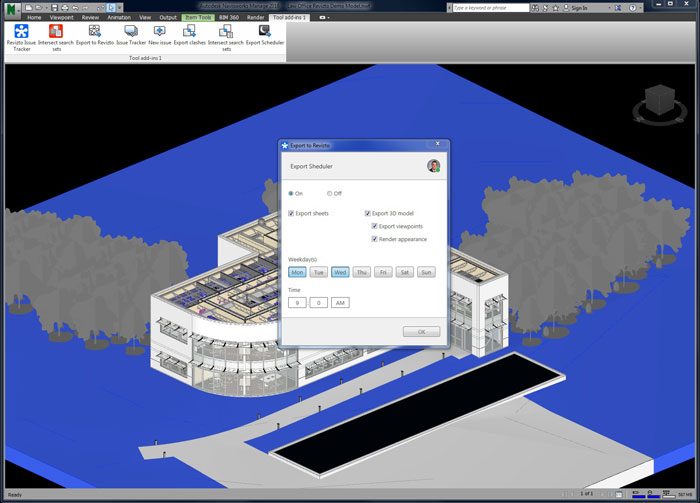Toggle the Export 3D model checkbox

coord(368,213)
